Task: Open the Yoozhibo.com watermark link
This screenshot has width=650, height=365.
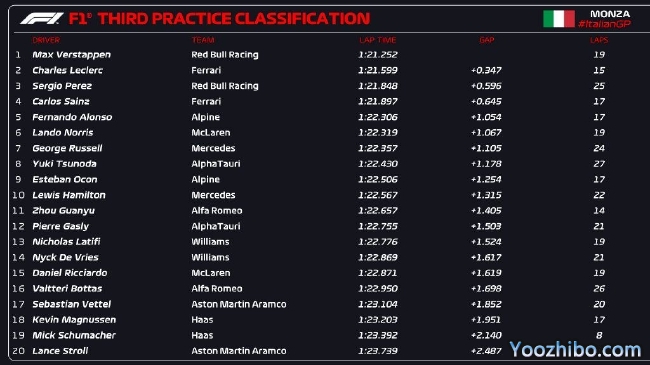Action: coord(575,350)
